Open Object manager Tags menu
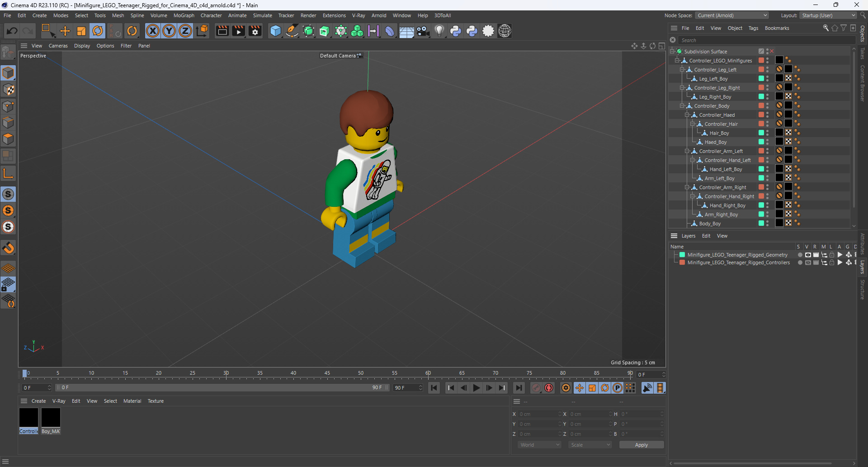The image size is (868, 467). 753,28
